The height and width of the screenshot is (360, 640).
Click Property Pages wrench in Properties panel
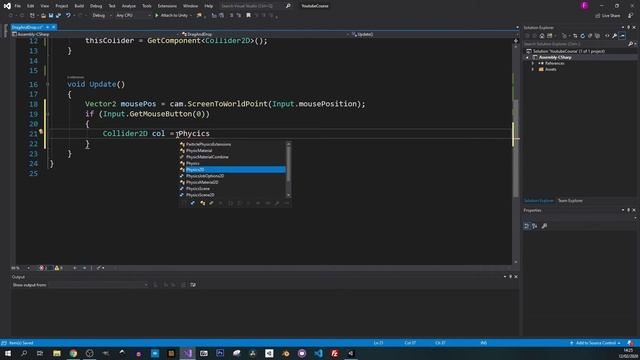point(544,226)
